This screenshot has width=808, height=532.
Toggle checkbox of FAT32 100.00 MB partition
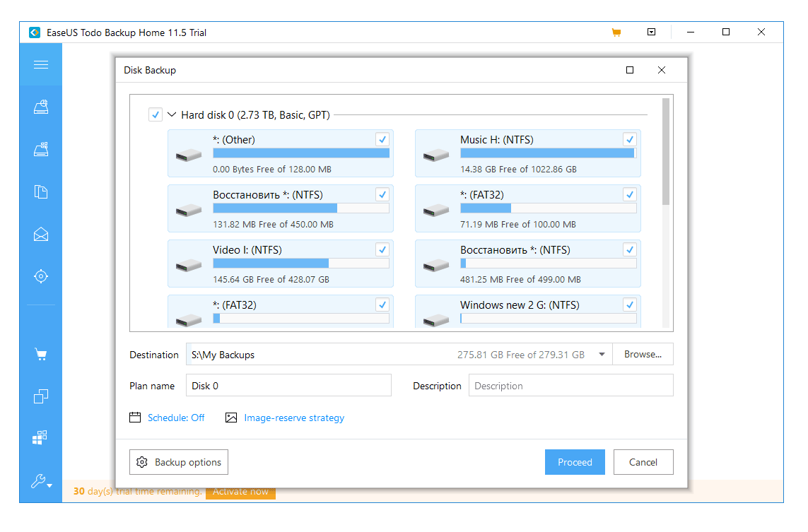click(x=630, y=194)
